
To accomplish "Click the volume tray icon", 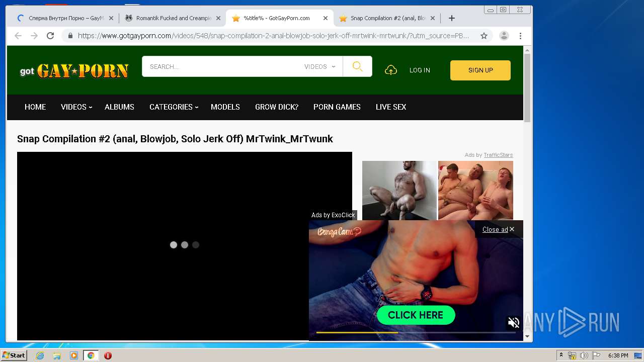I will [584, 355].
